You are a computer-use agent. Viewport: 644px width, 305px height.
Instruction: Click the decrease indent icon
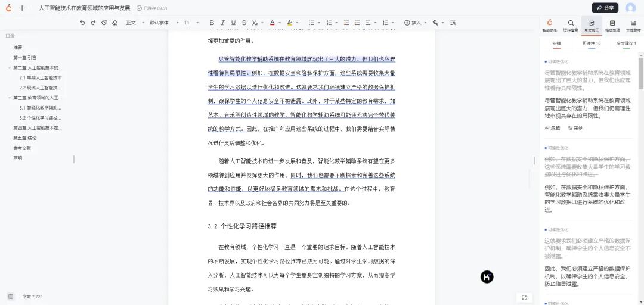coord(346,23)
